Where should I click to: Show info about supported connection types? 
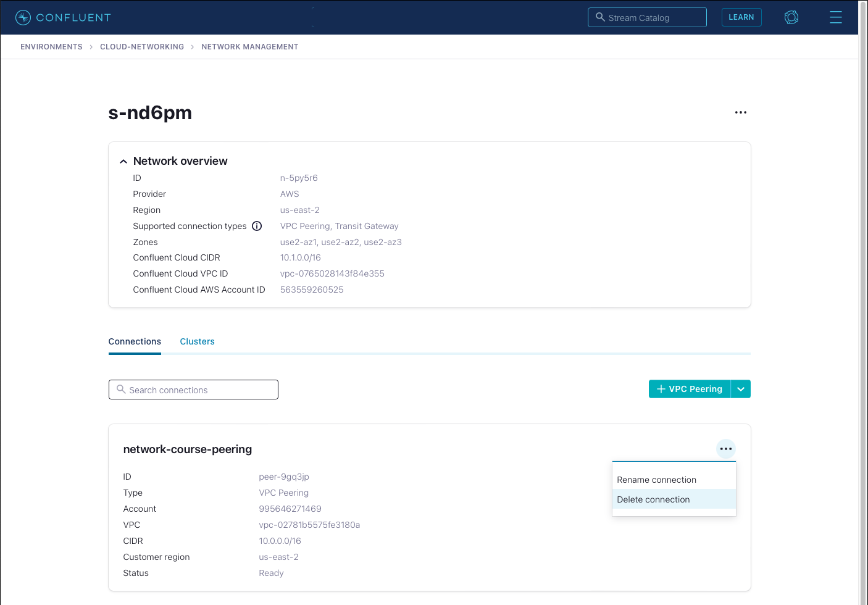(257, 226)
